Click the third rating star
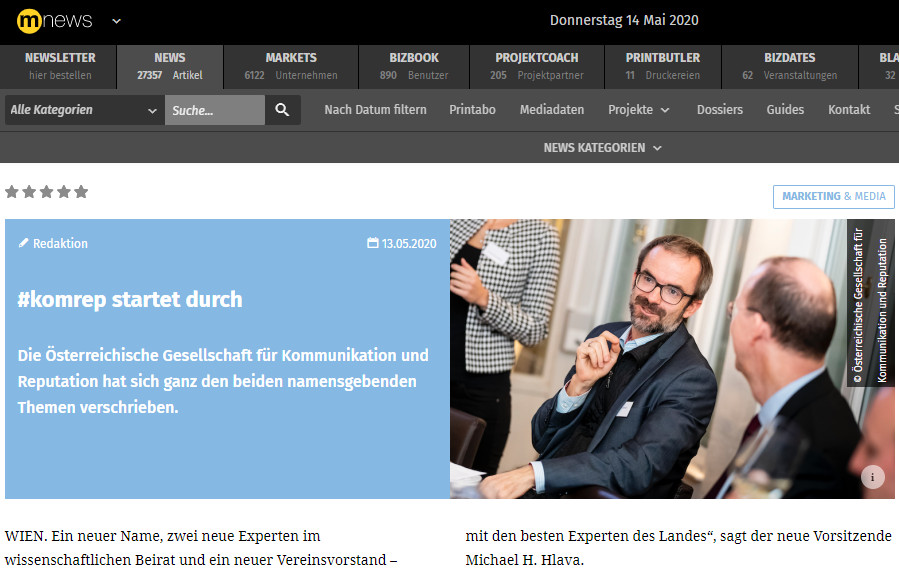Viewport: 899px width, 574px height. 47,192
